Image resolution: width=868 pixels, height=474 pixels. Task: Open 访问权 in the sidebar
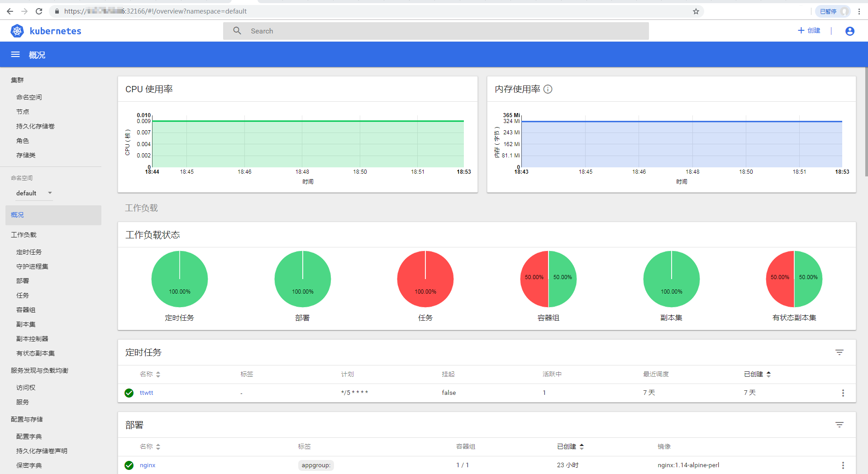tap(26, 388)
